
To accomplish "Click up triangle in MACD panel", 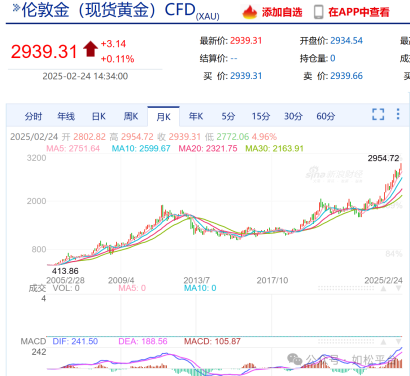I will click(384, 342).
